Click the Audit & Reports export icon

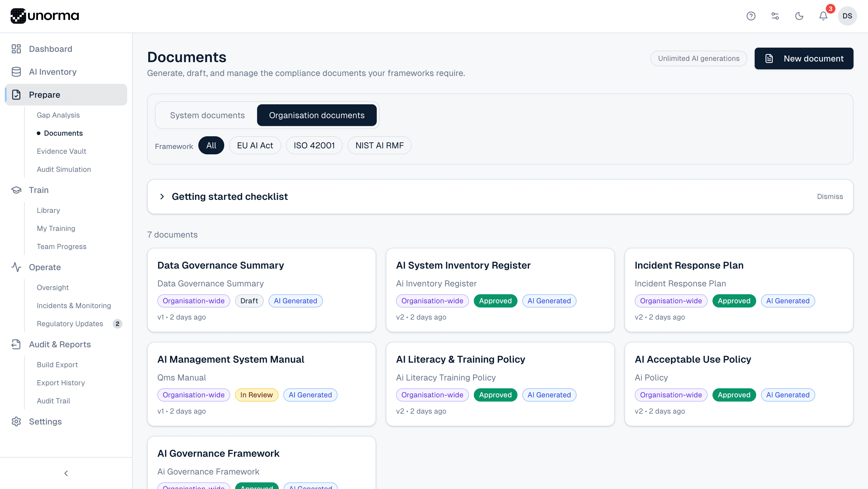[x=16, y=344]
